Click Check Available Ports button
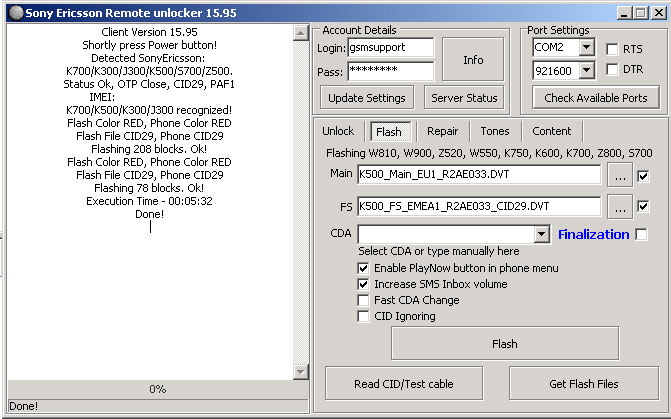 (x=596, y=98)
